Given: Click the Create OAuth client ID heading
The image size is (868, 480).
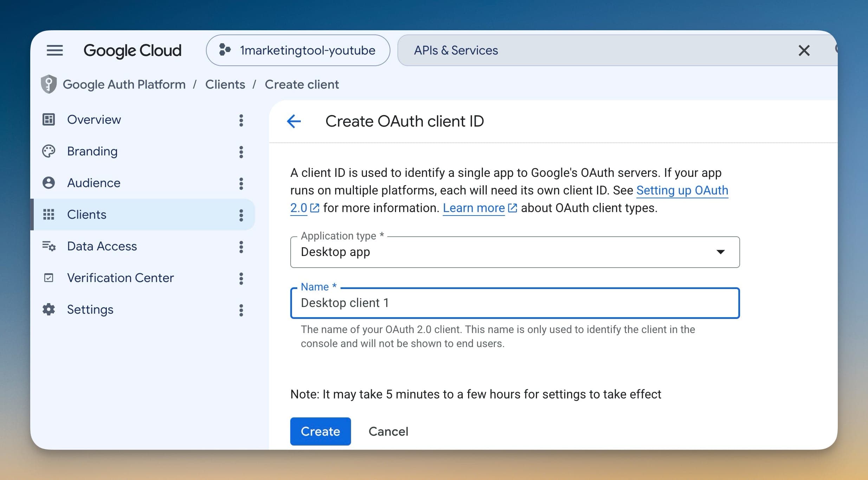Looking at the screenshot, I should (404, 121).
